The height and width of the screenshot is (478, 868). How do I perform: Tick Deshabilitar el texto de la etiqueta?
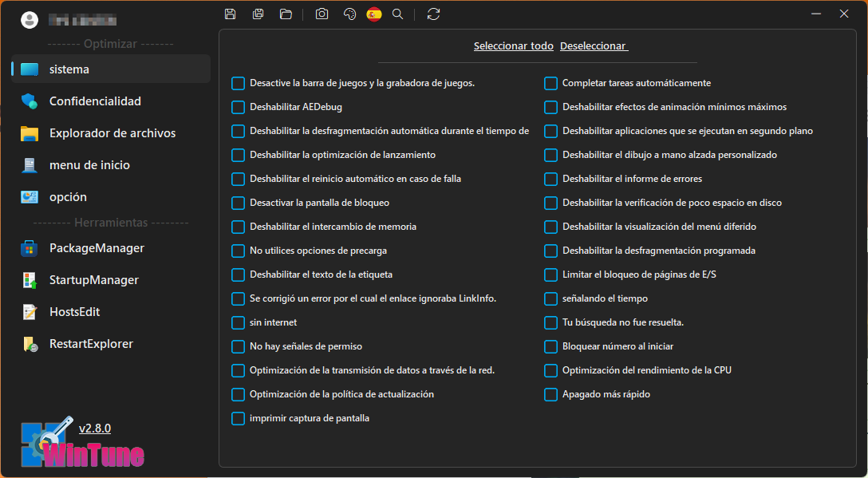click(238, 275)
